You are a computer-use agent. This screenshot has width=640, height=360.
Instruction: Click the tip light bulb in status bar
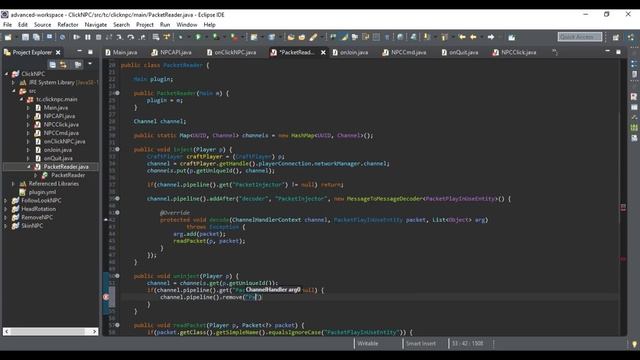[x=634, y=344]
